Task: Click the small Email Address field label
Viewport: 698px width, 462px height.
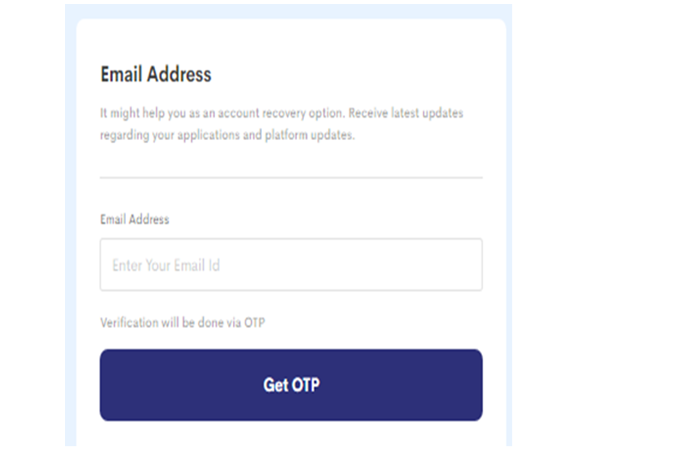Action: (x=134, y=219)
